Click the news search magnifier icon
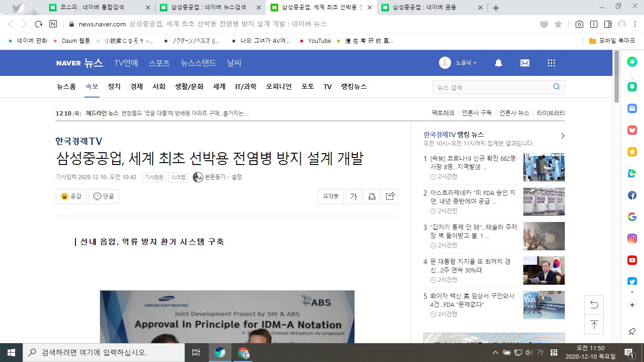644x362 pixels. 557,87
